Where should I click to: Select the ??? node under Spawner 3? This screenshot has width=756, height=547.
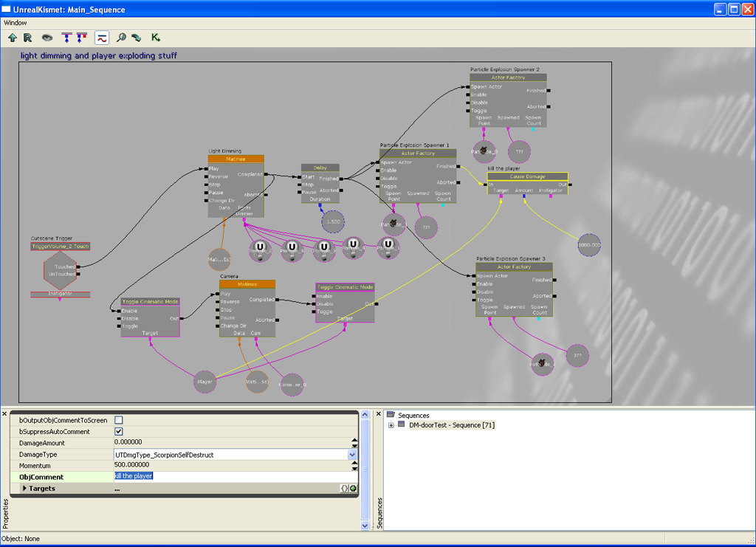point(577,356)
